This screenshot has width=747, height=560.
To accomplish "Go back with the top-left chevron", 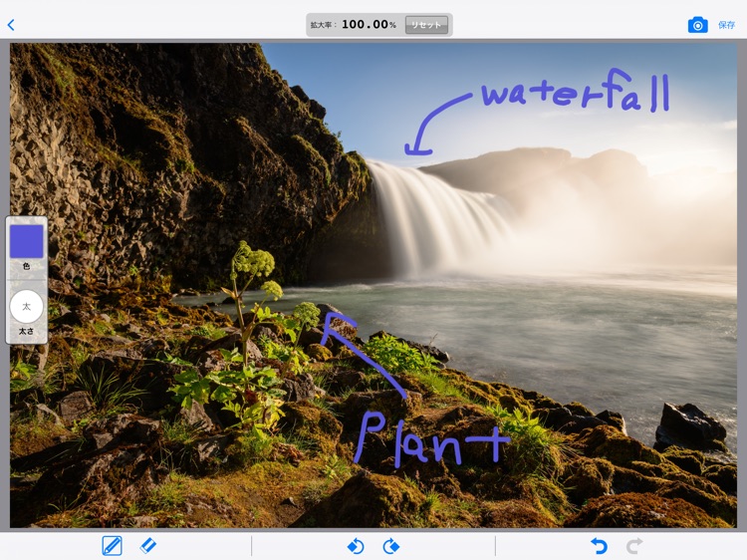I will pos(11,25).
